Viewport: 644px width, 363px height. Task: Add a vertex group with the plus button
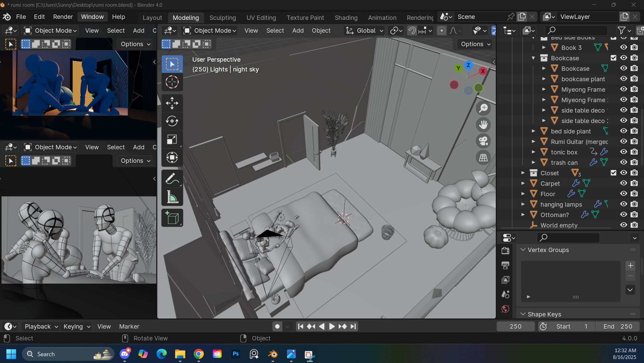coord(631,266)
